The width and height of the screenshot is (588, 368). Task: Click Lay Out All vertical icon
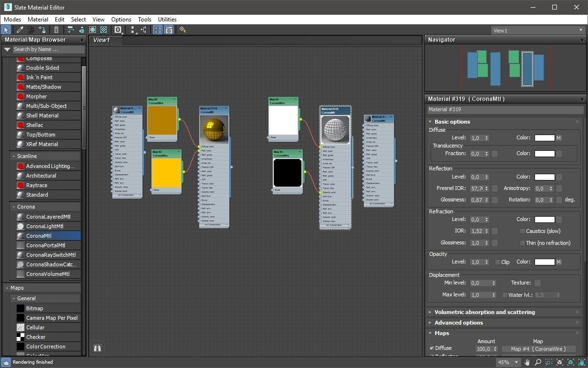click(x=133, y=30)
